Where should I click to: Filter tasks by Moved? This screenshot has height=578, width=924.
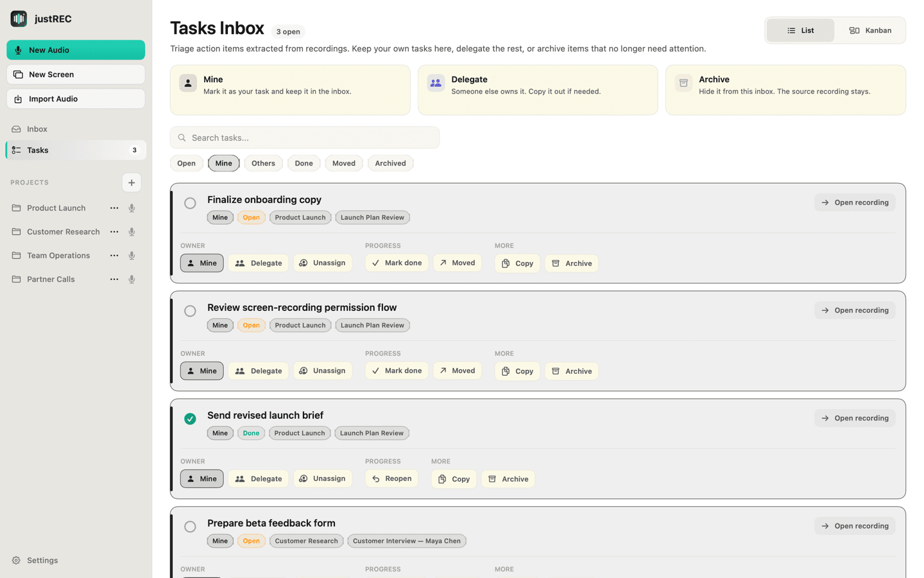344,163
